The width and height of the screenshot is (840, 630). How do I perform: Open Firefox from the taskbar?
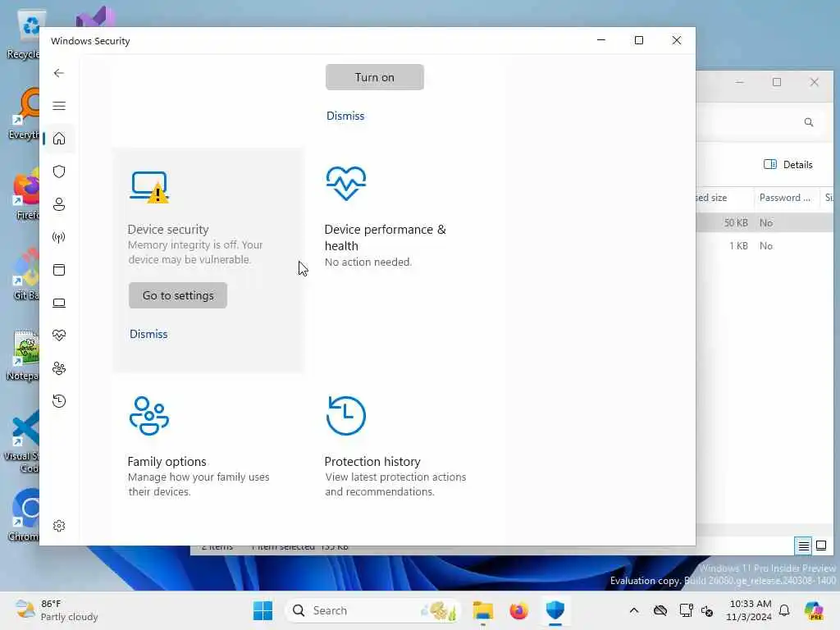(519, 610)
